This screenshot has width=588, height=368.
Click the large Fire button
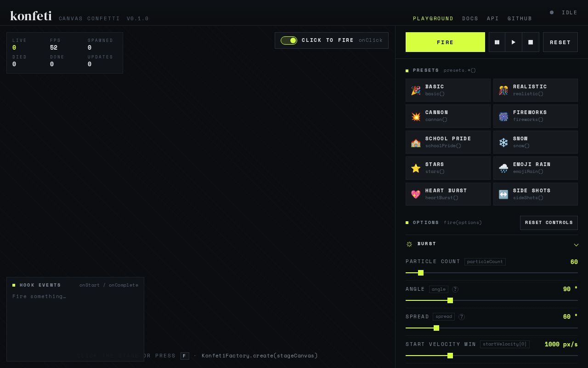445,42
